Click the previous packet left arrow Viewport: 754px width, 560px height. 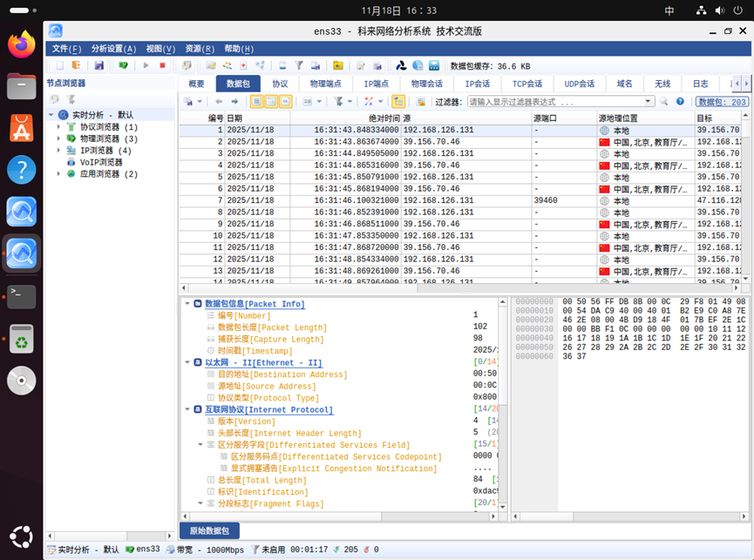[x=218, y=102]
